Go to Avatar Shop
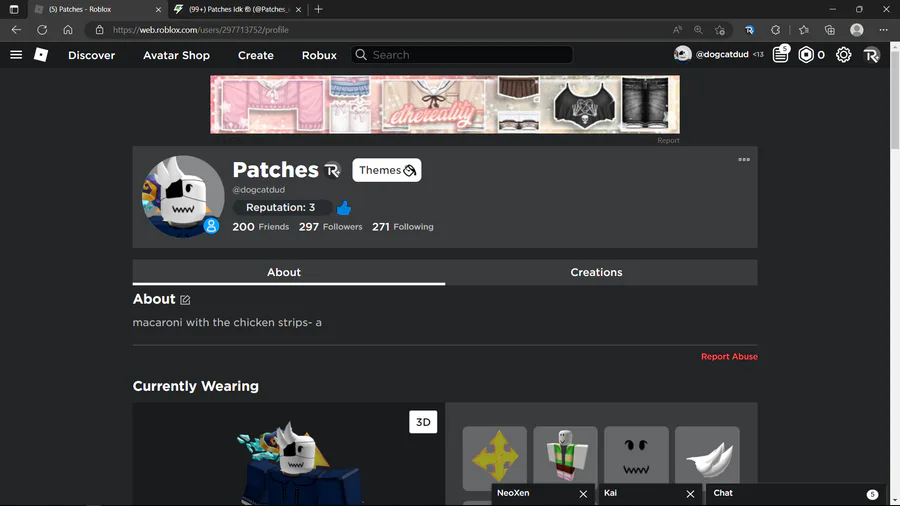The height and width of the screenshot is (506, 900). 176,55
